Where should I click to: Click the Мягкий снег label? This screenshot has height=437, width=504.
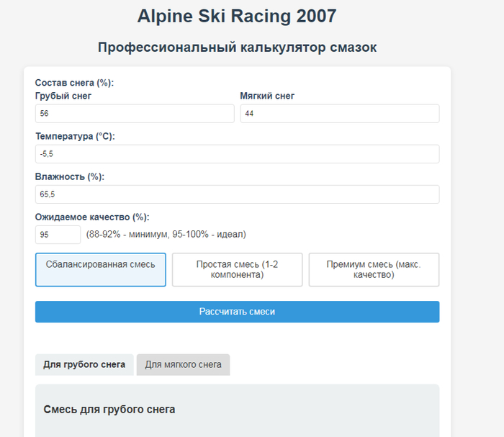coord(267,96)
